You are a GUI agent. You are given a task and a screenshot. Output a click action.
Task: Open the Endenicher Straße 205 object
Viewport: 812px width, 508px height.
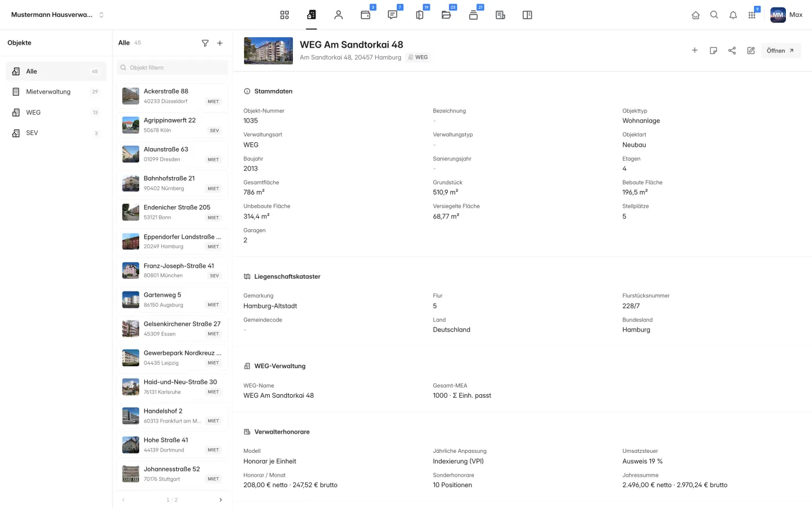tap(172, 212)
